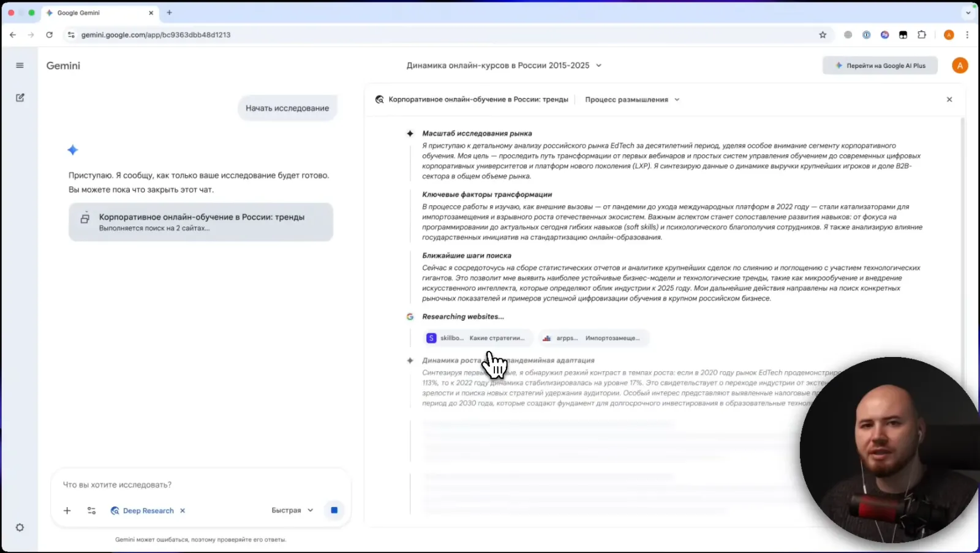Click the 'Начать исследование' message bubble

287,108
